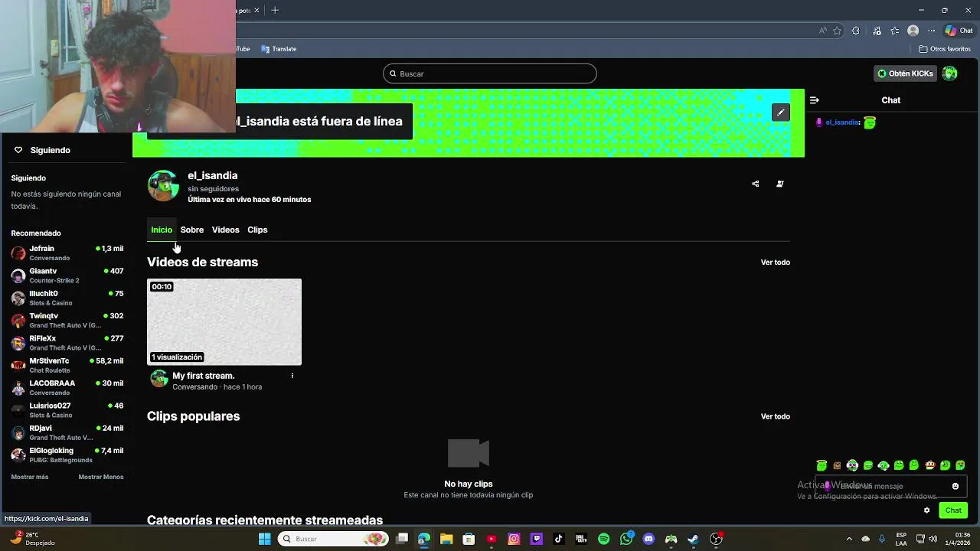Screen dimensions: 980x551
Task: Open Instagram from the taskbar
Action: coord(514,539)
